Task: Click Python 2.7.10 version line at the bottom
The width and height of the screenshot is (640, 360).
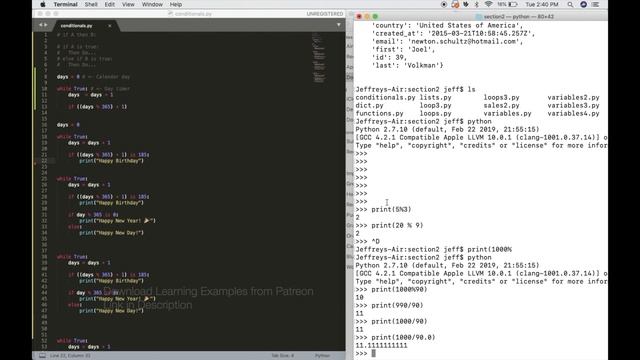Action: 447,265
